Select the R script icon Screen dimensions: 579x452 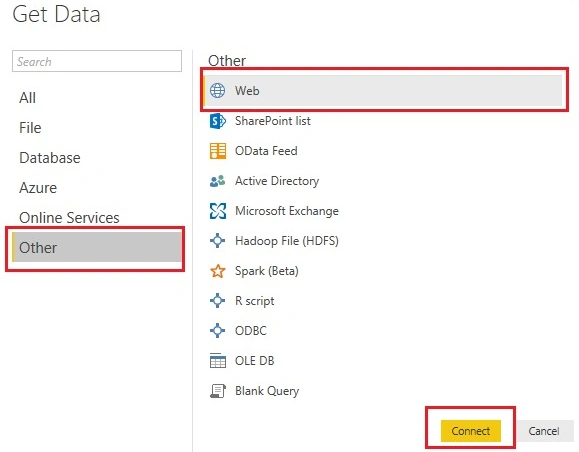point(217,301)
